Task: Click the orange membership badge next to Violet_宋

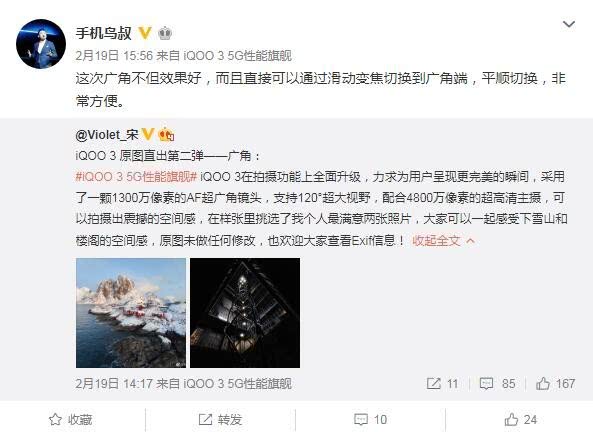Action: pyautogui.click(x=166, y=134)
